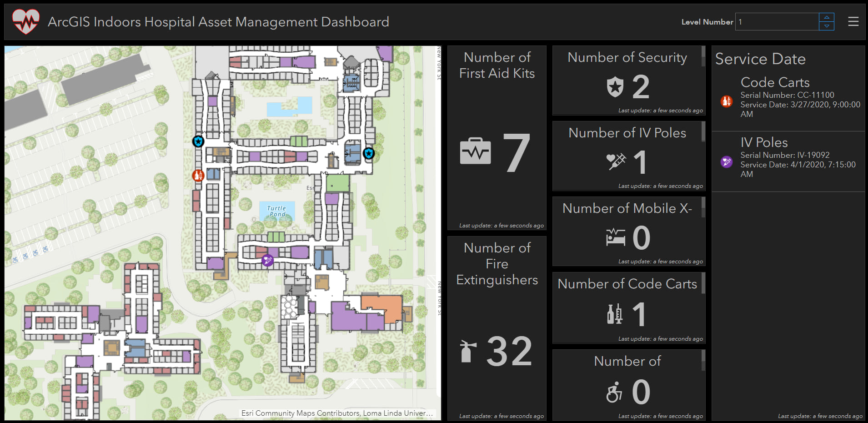Decrease Level Number with the down arrow
Screen dimensions: 868x423
(827, 26)
